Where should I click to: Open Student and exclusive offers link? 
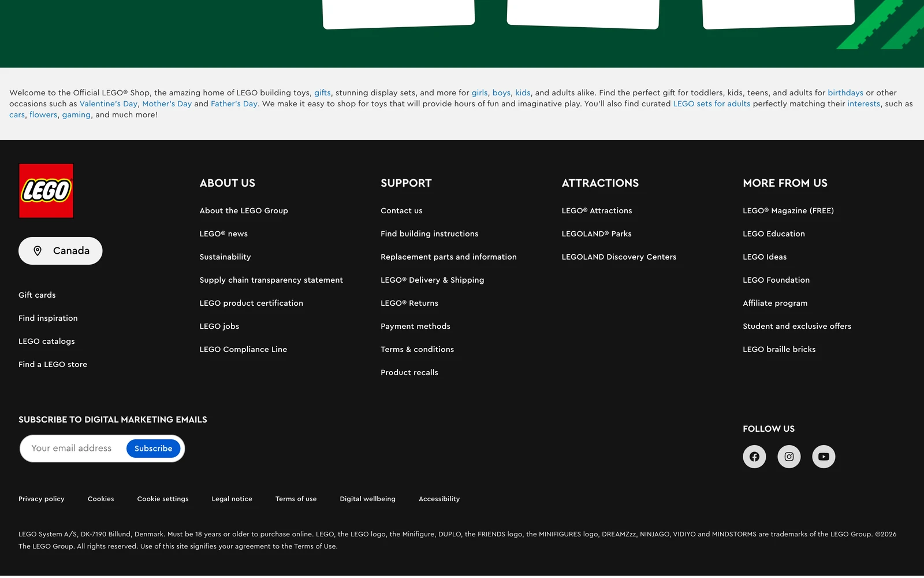coord(797,326)
